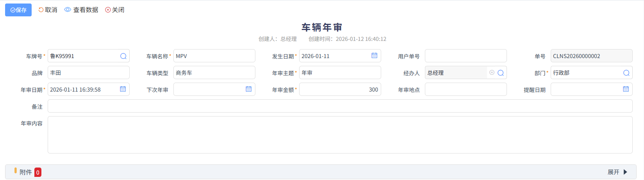Open calendar icon for 提醒日期
Viewport: 644px width, 180px height.
[626, 89]
